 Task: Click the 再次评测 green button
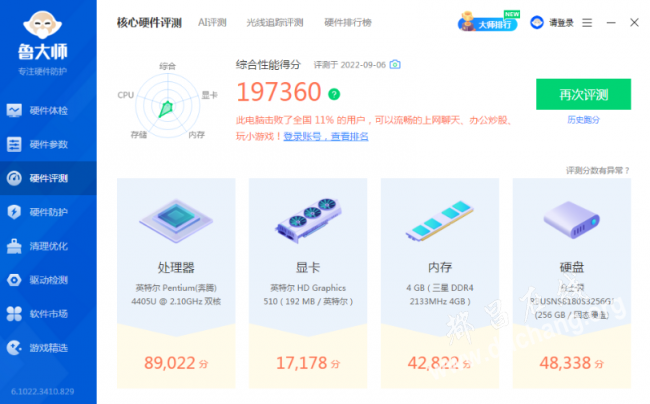(x=583, y=94)
